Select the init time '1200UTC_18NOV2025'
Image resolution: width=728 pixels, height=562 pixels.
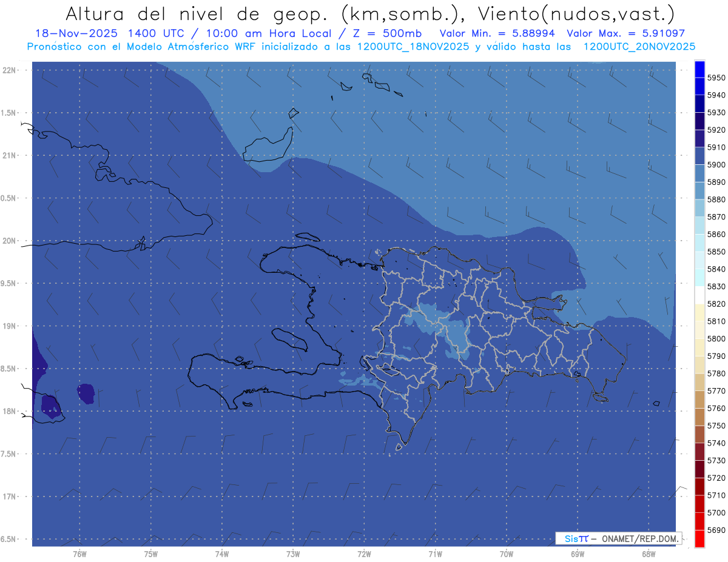[x=413, y=46]
